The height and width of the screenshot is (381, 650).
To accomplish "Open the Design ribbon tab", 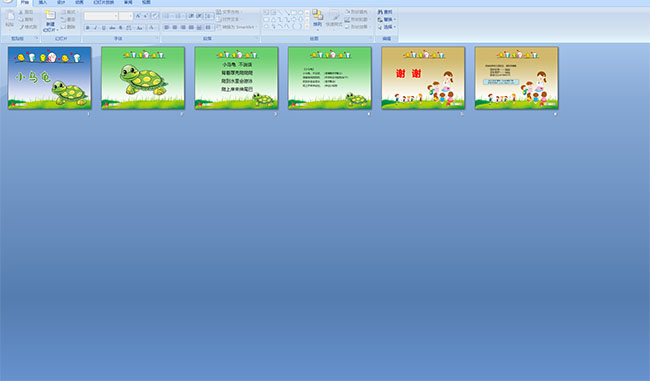I will pyautogui.click(x=61, y=2).
